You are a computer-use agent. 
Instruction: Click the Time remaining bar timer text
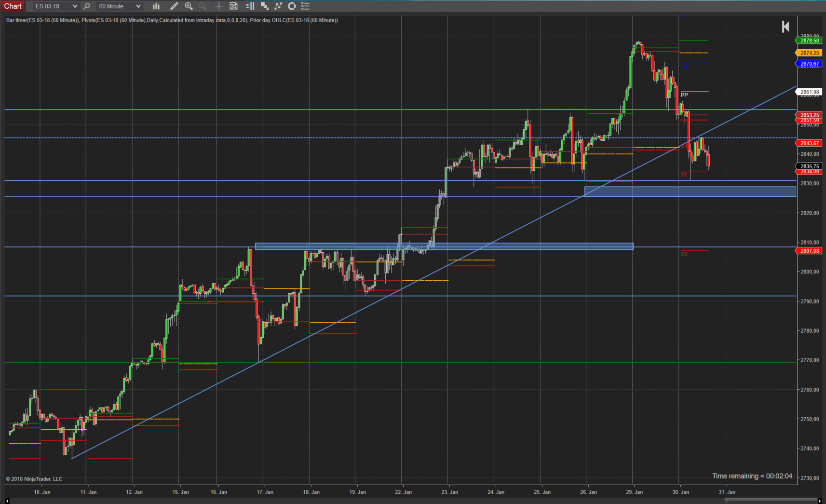(752, 476)
